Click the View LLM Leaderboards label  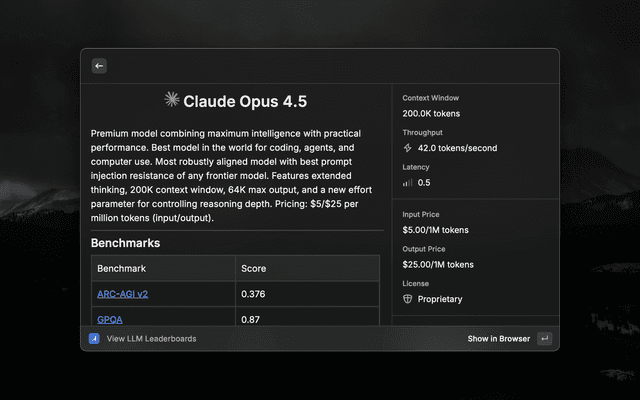(151, 339)
